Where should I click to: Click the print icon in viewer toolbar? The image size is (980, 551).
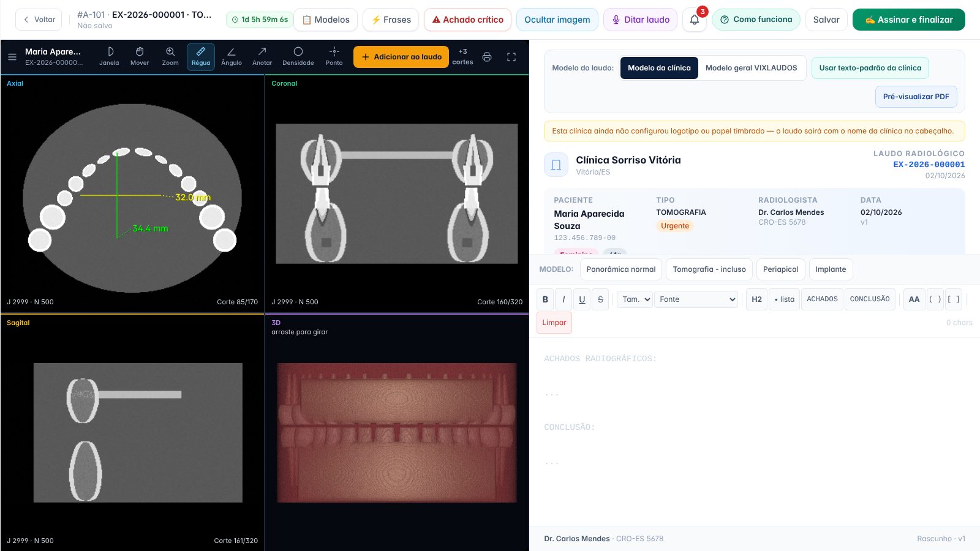tap(487, 57)
